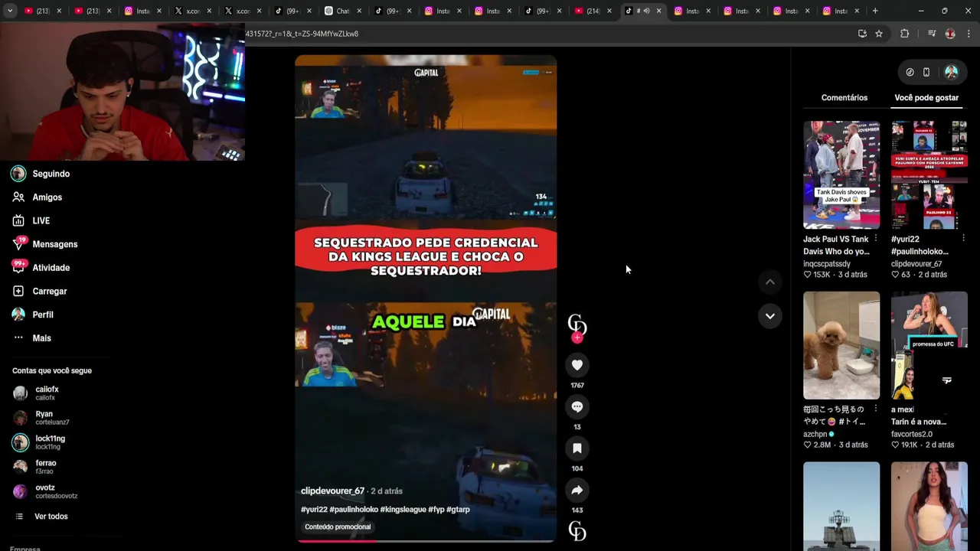
Task: Open the LIVE section
Action: click(x=31, y=221)
